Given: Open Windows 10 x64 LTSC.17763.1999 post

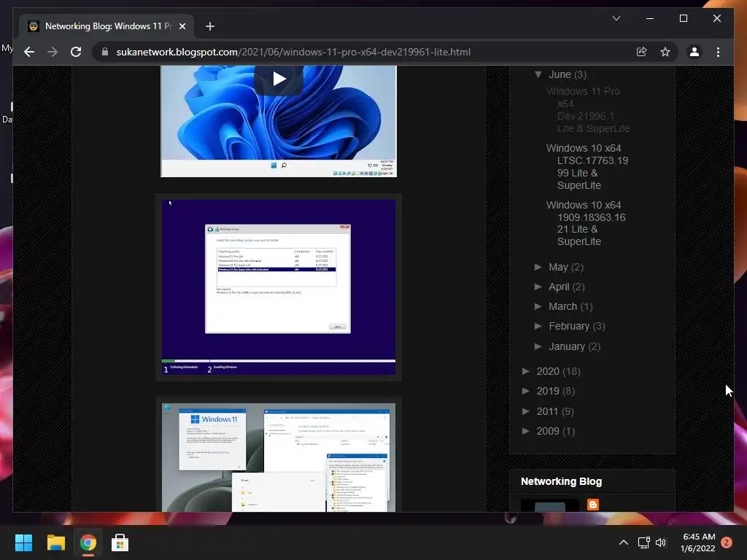Looking at the screenshot, I should [587, 167].
